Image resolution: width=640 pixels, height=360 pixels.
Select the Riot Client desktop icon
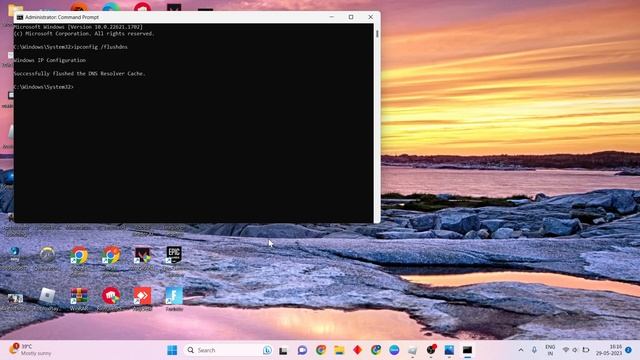click(111, 297)
